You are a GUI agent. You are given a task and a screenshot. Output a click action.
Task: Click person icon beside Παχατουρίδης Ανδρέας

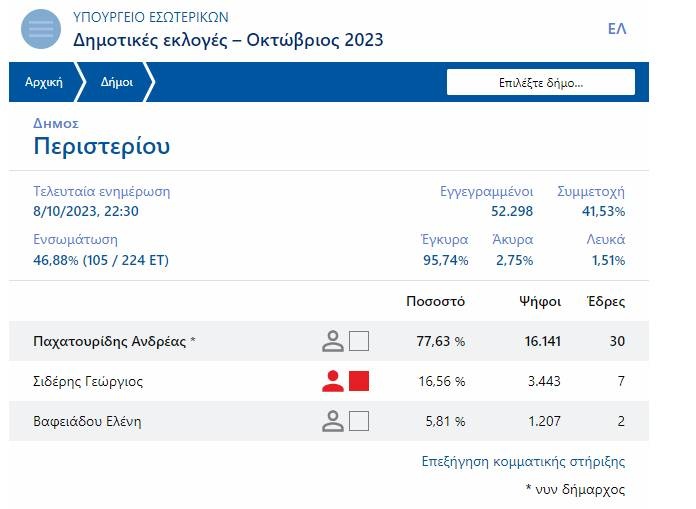pos(333,341)
